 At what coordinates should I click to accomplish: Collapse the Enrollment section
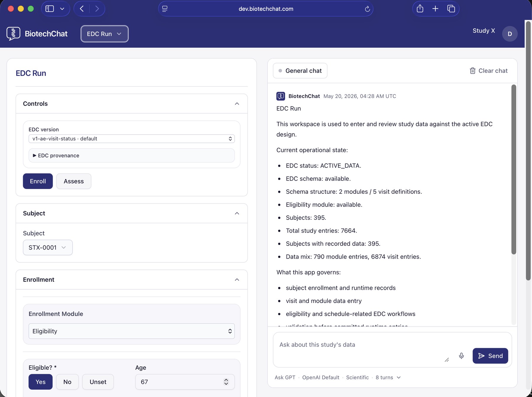(x=237, y=280)
